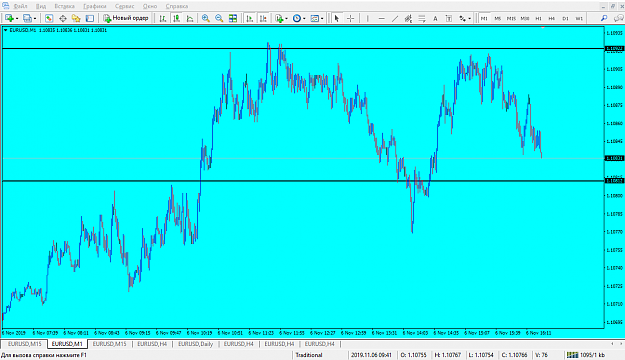The height and width of the screenshot is (360, 625).
Task: Open the chat bubbles icon
Action: click(x=618, y=18)
